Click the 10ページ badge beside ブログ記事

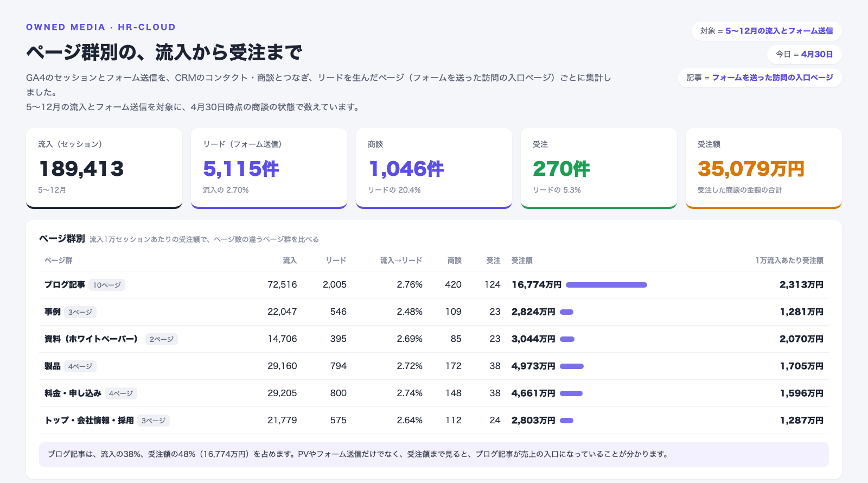107,285
